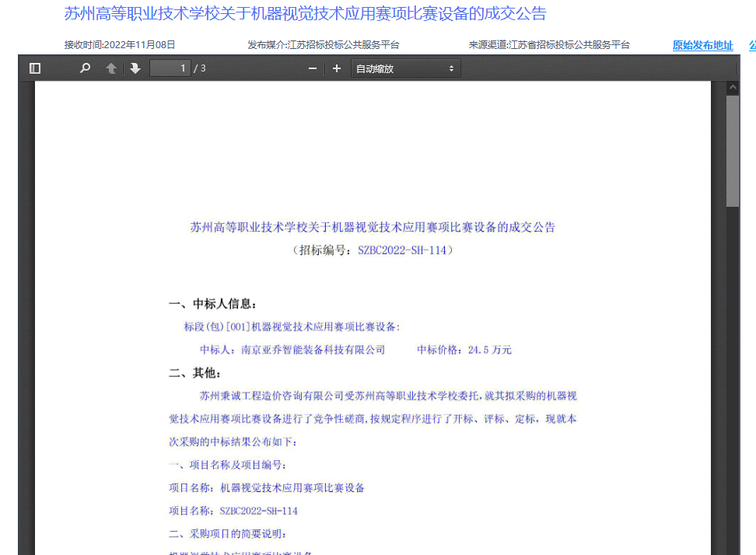Click the scrollbar up arrow
756x555 pixels.
tap(733, 87)
